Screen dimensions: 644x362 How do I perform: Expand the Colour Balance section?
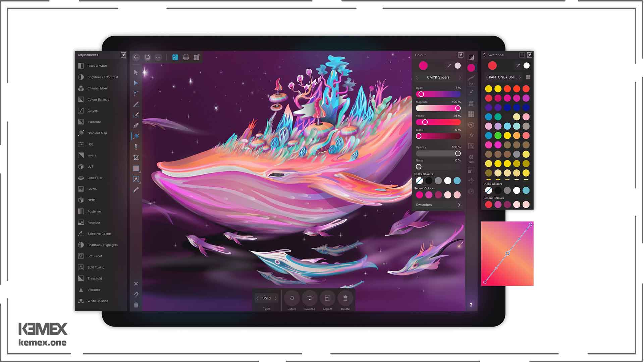pos(98,100)
